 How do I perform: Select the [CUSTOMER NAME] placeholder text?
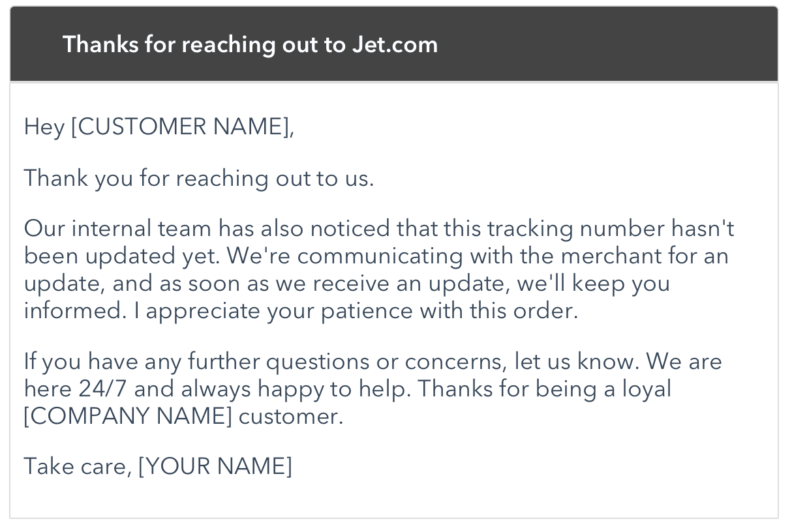[x=182, y=126]
